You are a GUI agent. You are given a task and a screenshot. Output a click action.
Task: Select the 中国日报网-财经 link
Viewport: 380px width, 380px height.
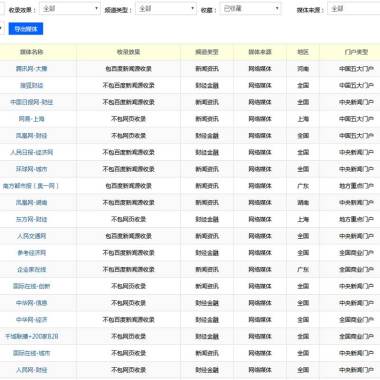[x=31, y=102]
